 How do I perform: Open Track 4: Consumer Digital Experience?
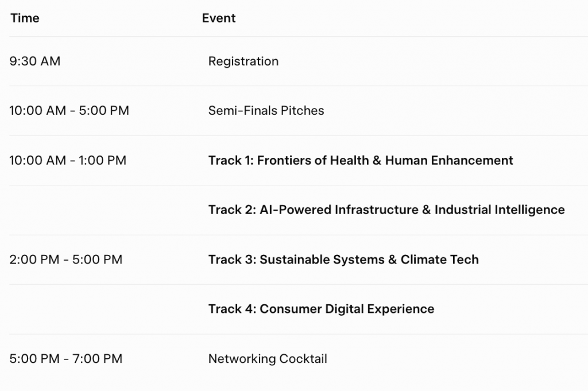click(x=321, y=309)
